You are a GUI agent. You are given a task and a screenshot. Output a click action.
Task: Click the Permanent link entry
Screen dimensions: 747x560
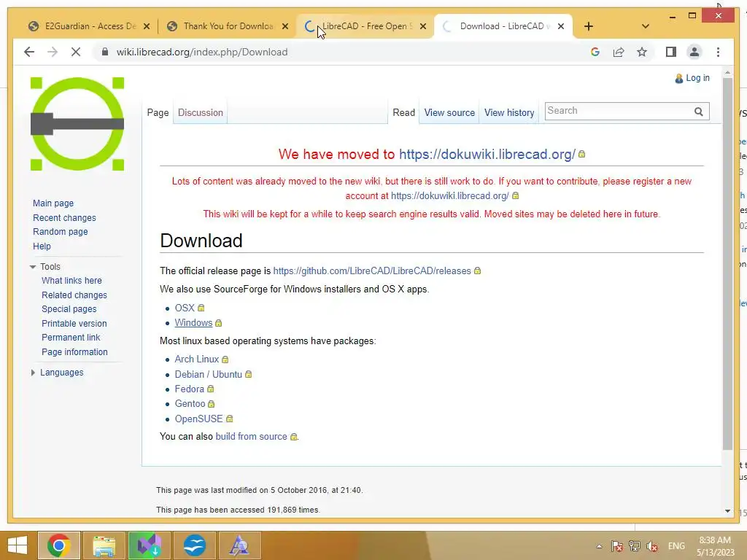71,338
